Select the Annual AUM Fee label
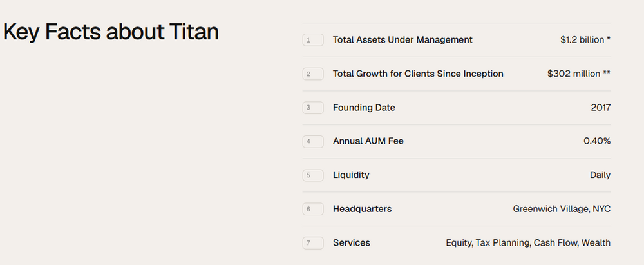This screenshot has width=644, height=265. pyautogui.click(x=368, y=141)
